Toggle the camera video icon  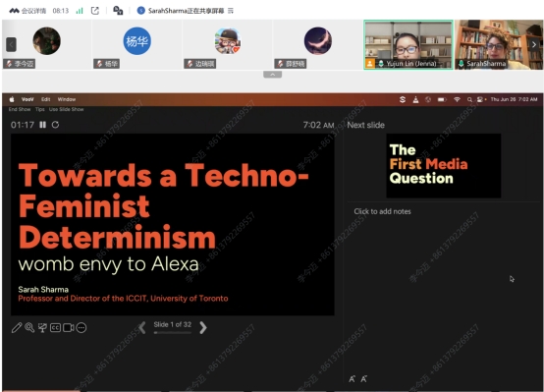69,327
